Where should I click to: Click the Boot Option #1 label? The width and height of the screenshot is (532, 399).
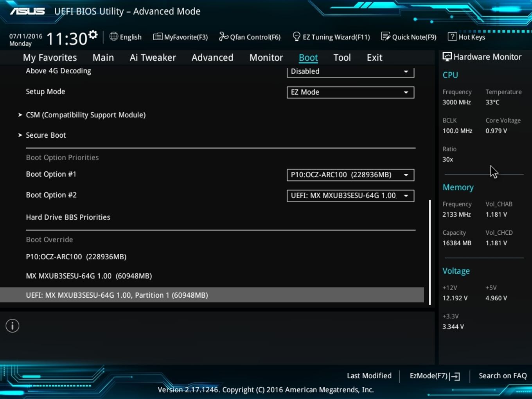51,174
